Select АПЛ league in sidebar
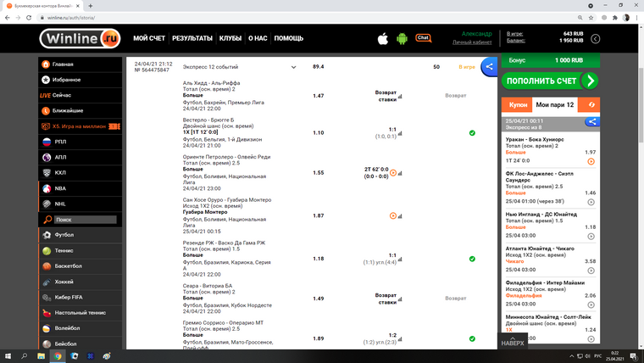The width and height of the screenshot is (644, 363). click(80, 158)
